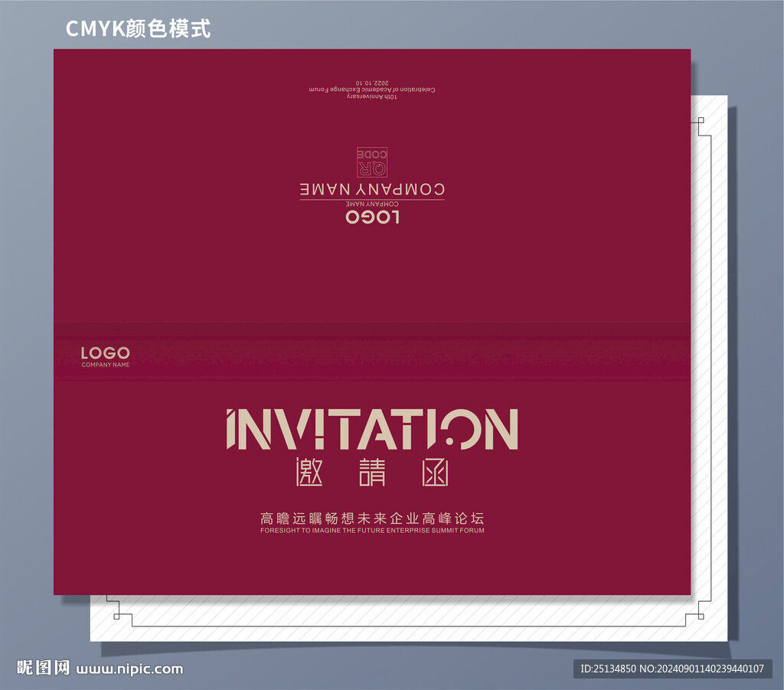Click the upside-down QR CODE box
The width and height of the screenshot is (784, 690).
click(372, 162)
